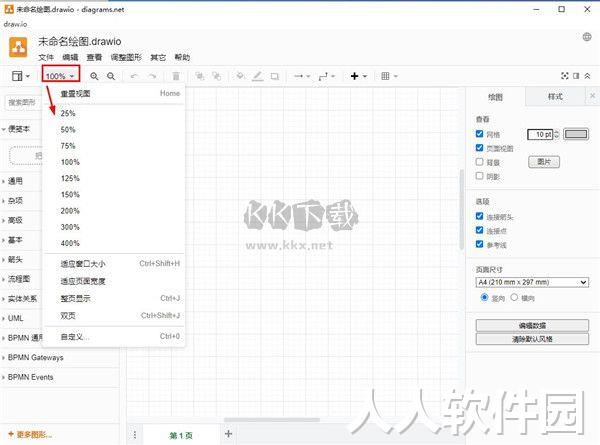Click the 编辑数据 edit data button
Viewport: 600px width, 445px height.
532,326
